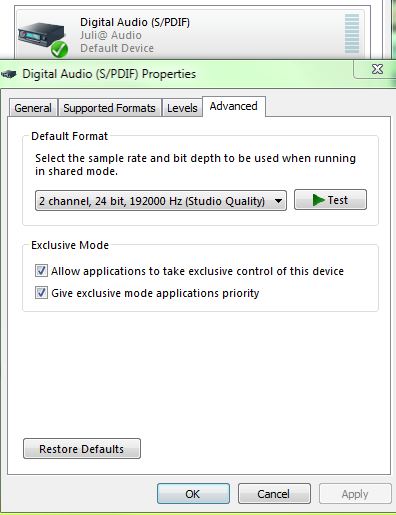Screen dimensions: 396x515
Task: Switch to the General tab
Action: (x=33, y=108)
